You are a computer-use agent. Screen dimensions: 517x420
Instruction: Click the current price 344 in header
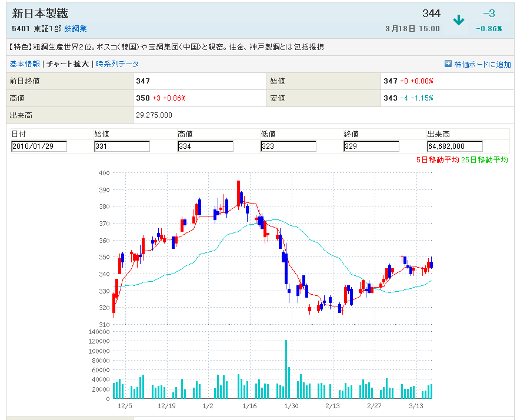(431, 14)
